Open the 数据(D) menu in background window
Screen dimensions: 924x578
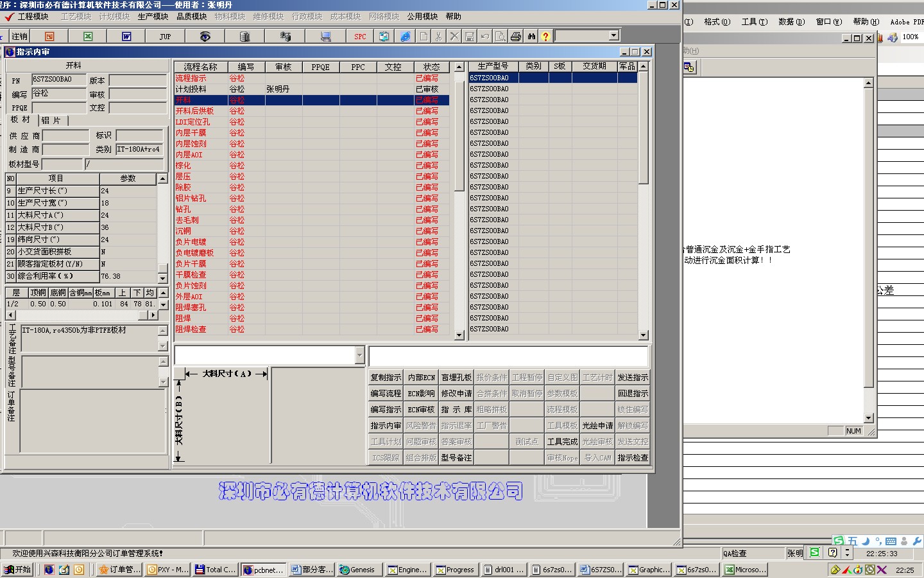click(x=791, y=22)
